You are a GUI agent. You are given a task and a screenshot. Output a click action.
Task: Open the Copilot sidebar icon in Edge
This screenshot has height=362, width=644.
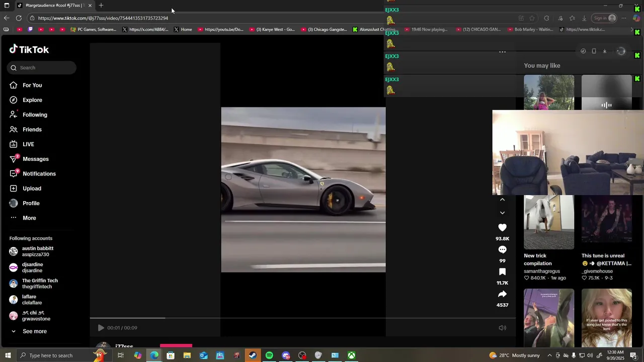point(637,18)
